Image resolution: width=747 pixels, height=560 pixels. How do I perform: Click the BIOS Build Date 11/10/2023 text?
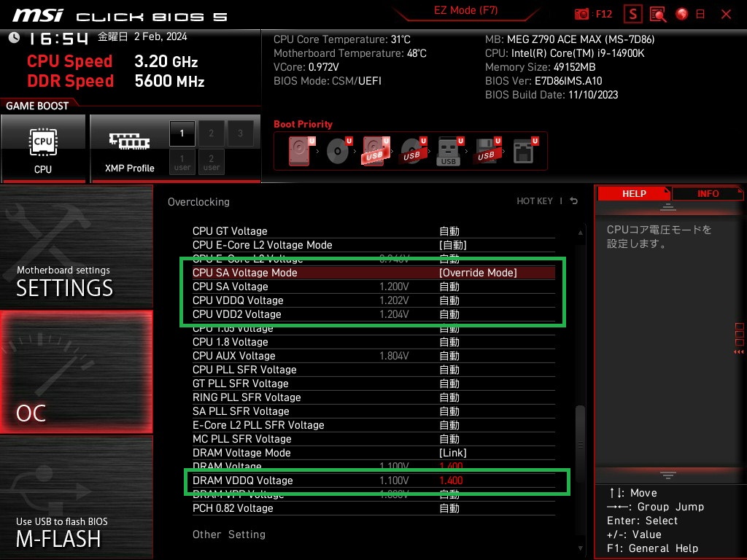point(551,95)
